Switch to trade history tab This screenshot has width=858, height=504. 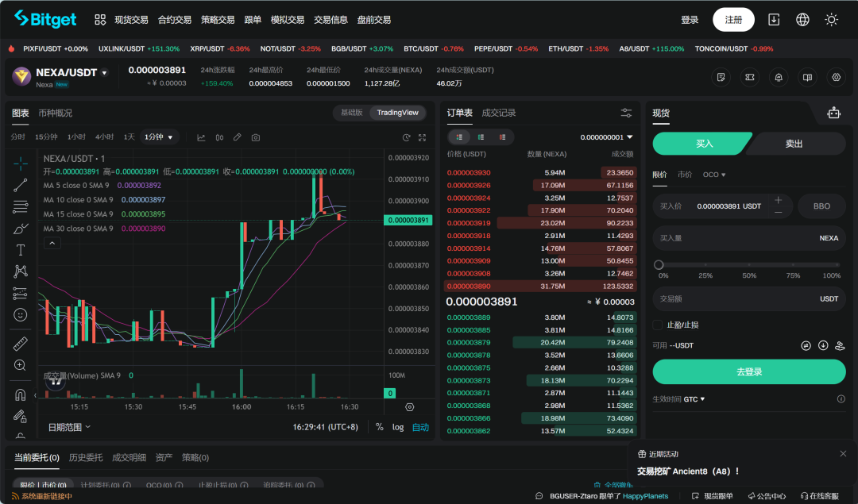(498, 113)
